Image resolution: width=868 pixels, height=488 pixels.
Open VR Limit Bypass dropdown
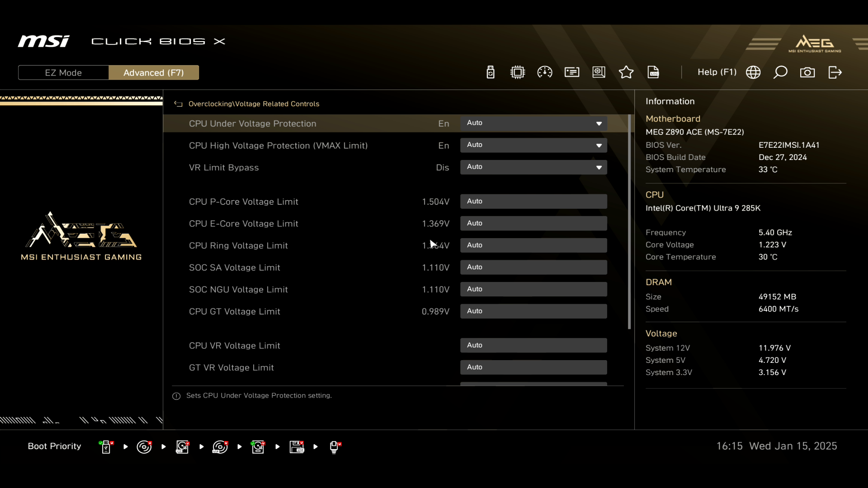pyautogui.click(x=533, y=167)
